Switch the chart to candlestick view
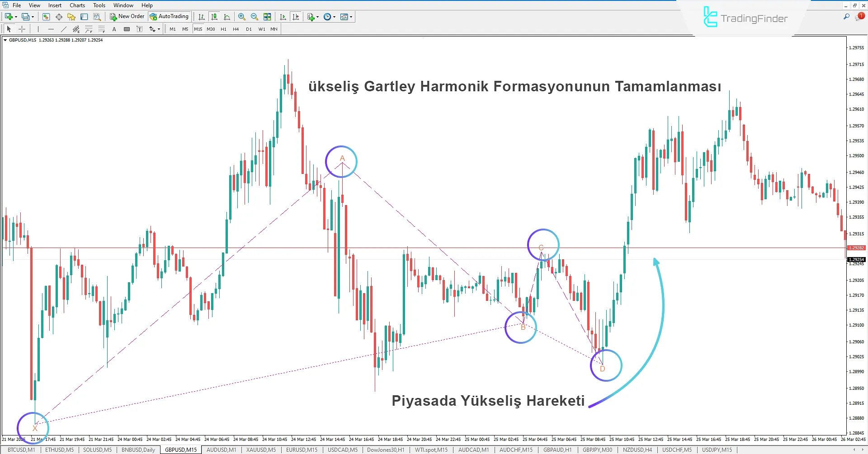868x454 pixels. [214, 17]
